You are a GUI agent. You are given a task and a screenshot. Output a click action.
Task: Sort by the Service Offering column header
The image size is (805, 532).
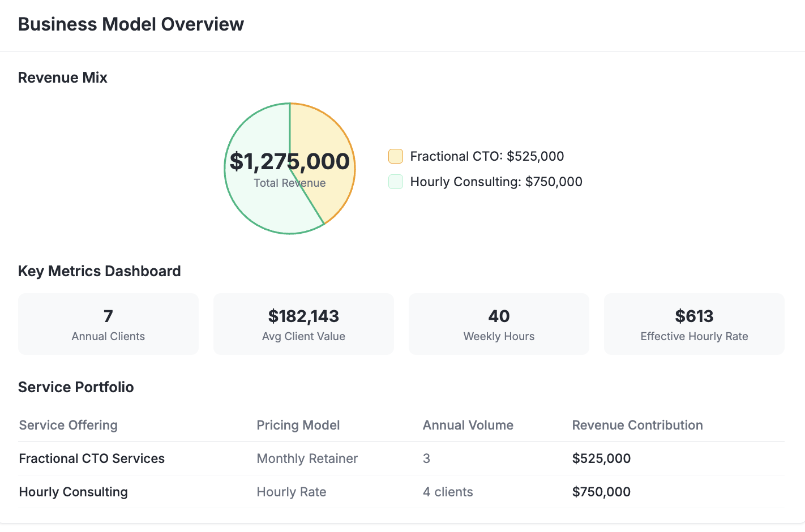pyautogui.click(x=68, y=425)
